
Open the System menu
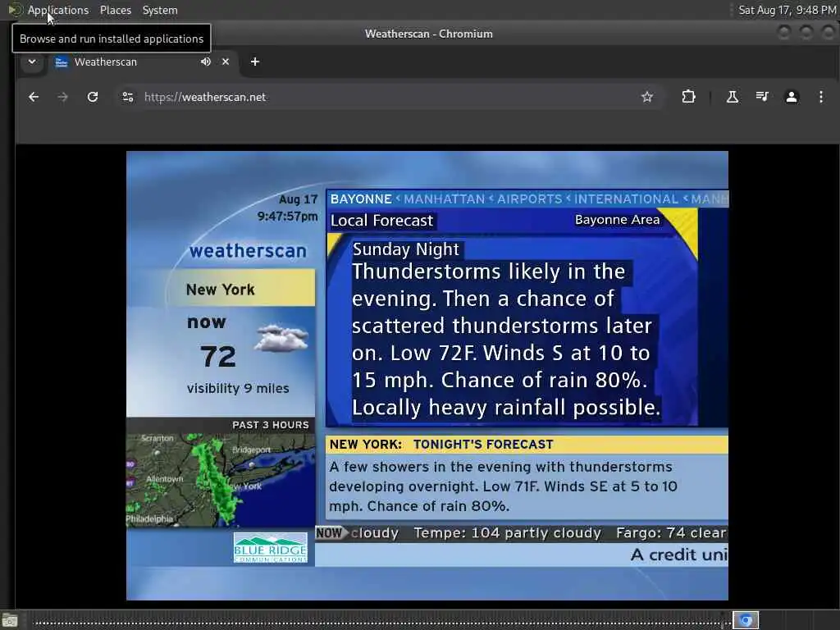tap(160, 10)
